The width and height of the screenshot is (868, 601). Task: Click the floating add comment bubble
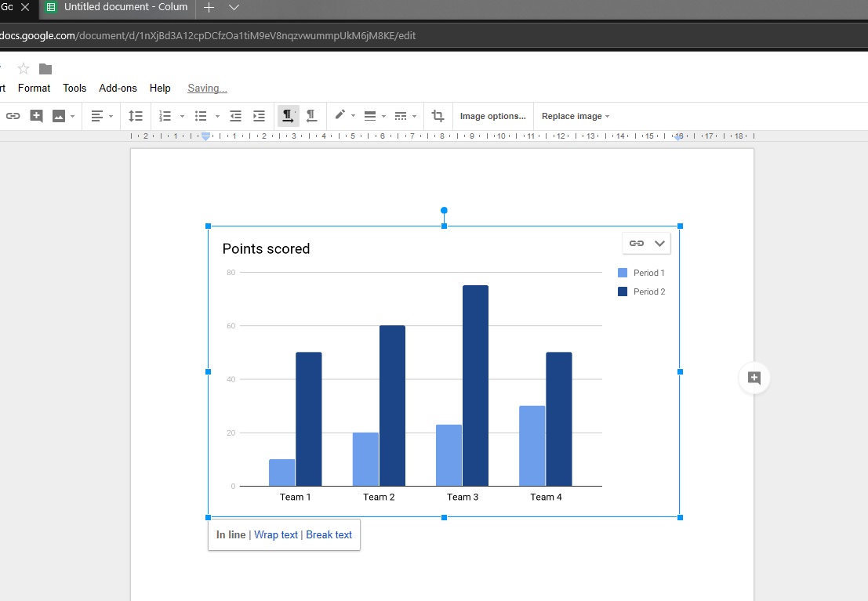click(754, 378)
